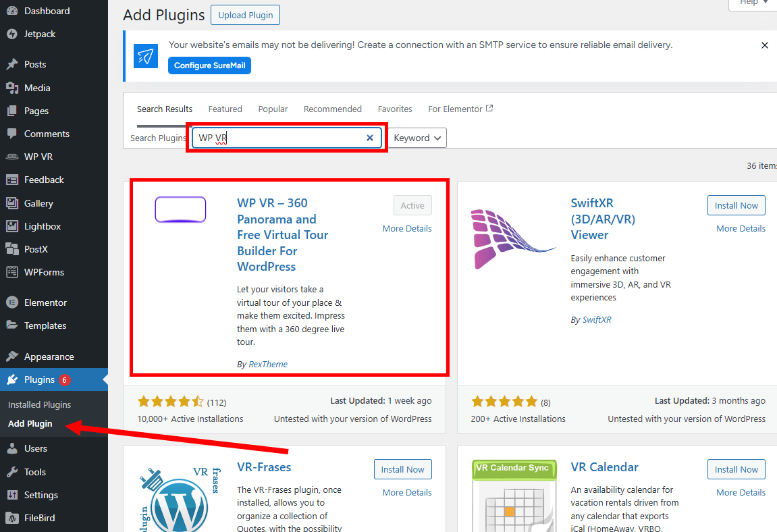777x532 pixels.
Task: Click the WPForms icon in sidebar
Action: [x=12, y=271]
